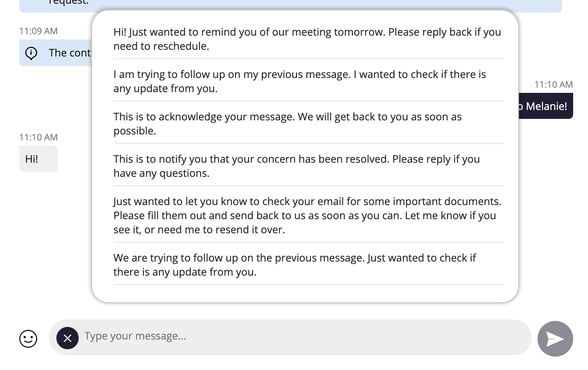Image resolution: width=588 pixels, height=370 pixels.
Task: Click the send message arrow button
Action: 555,338
